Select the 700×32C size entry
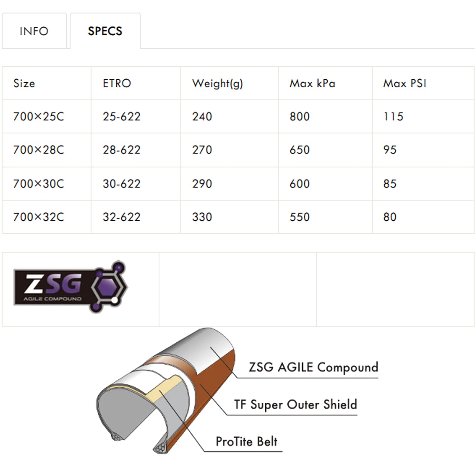 pos(39,216)
